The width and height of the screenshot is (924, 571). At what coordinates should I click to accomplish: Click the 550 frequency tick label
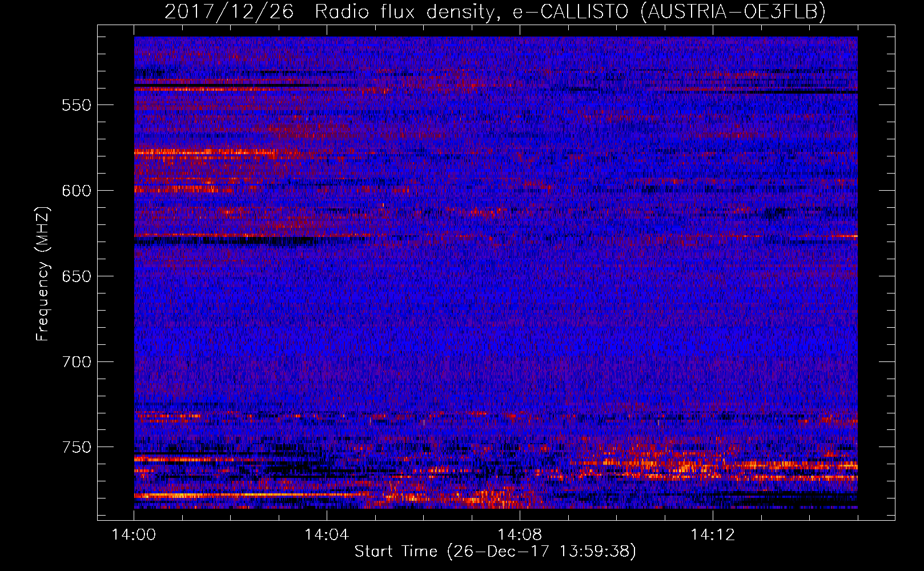pos(77,105)
